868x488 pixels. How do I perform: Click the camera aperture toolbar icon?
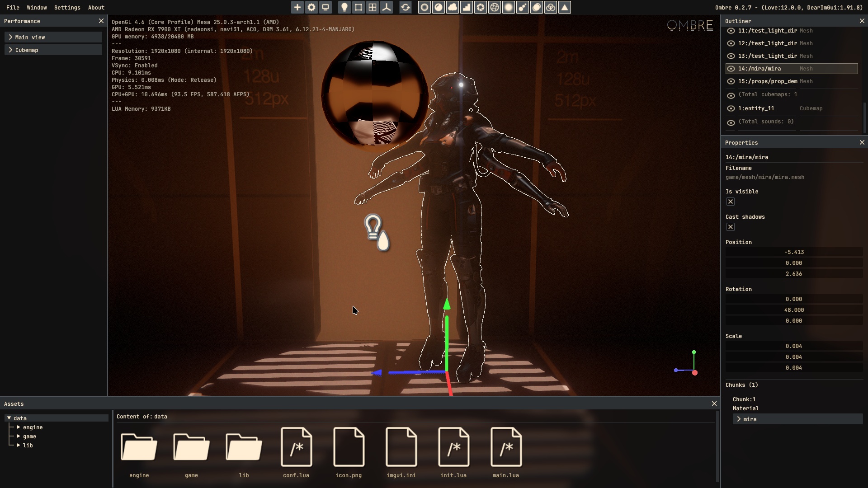click(481, 7)
